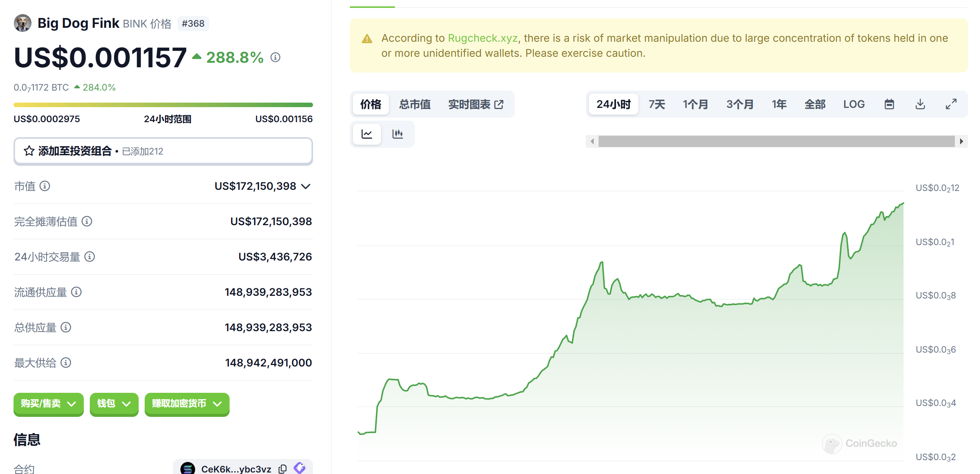This screenshot has height=474, width=980.
Task: Click the chart horizontal scrollbar track
Action: click(776, 141)
